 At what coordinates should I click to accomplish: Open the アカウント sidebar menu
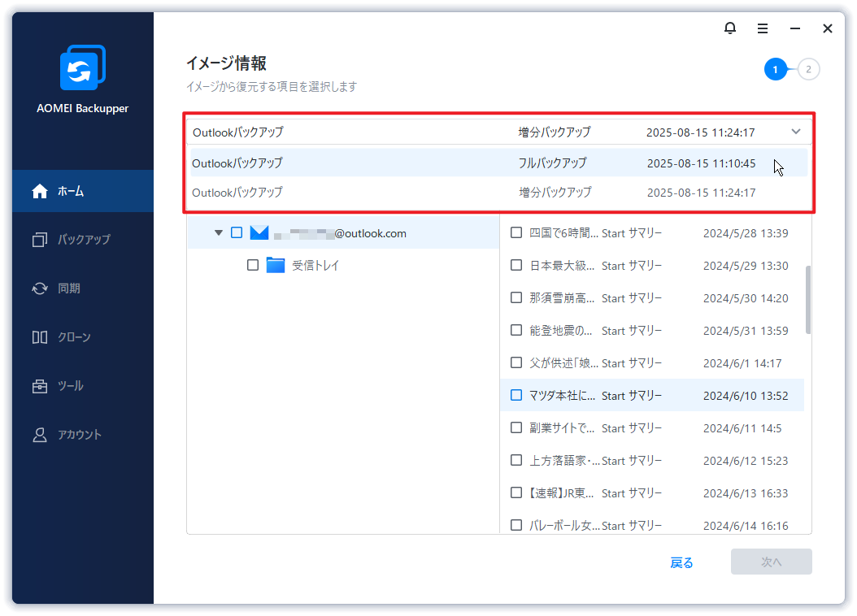83,435
